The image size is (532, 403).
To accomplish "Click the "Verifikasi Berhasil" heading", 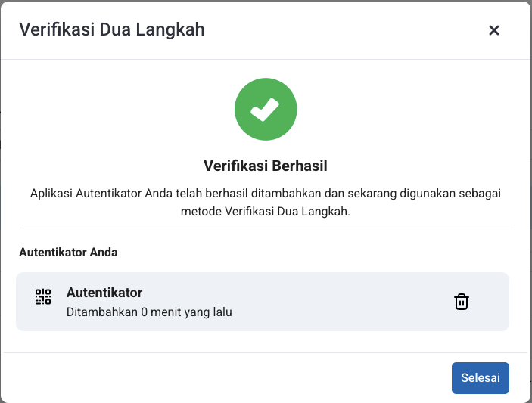I will (266, 166).
